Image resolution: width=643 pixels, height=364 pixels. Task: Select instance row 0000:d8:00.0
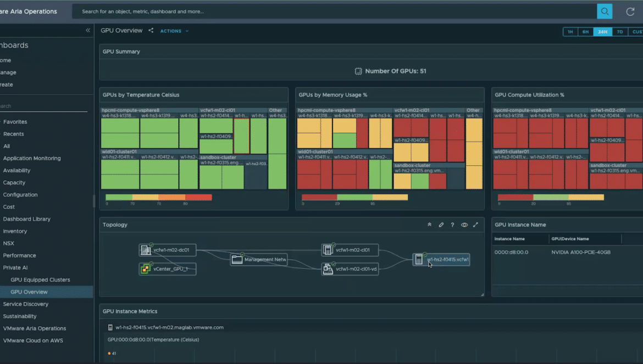pyautogui.click(x=511, y=252)
